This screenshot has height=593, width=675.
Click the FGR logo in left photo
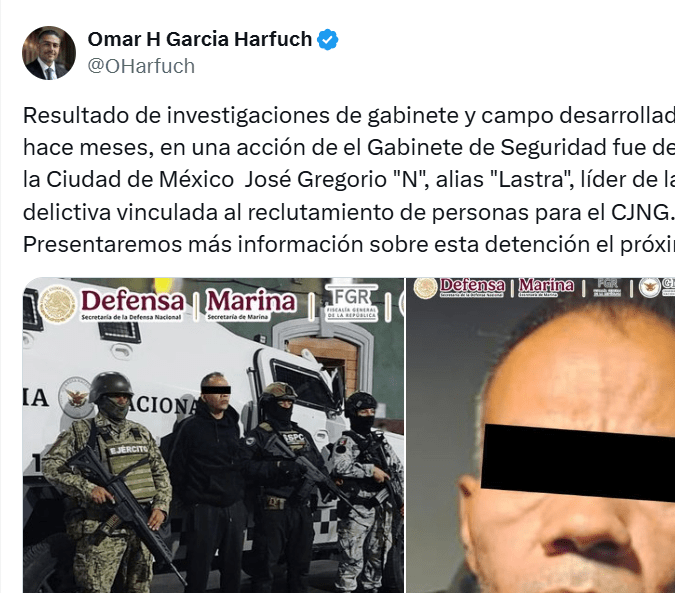pyautogui.click(x=352, y=303)
